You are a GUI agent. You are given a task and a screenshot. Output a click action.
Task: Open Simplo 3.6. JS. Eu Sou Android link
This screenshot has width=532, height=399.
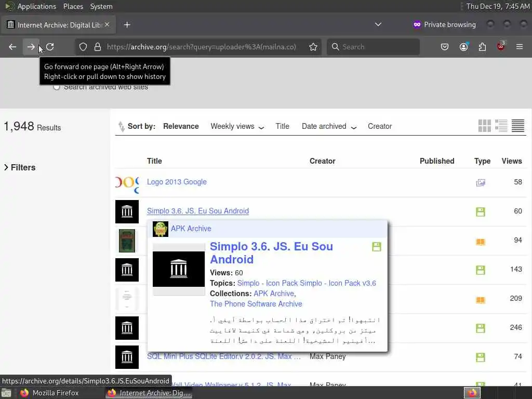point(198,211)
